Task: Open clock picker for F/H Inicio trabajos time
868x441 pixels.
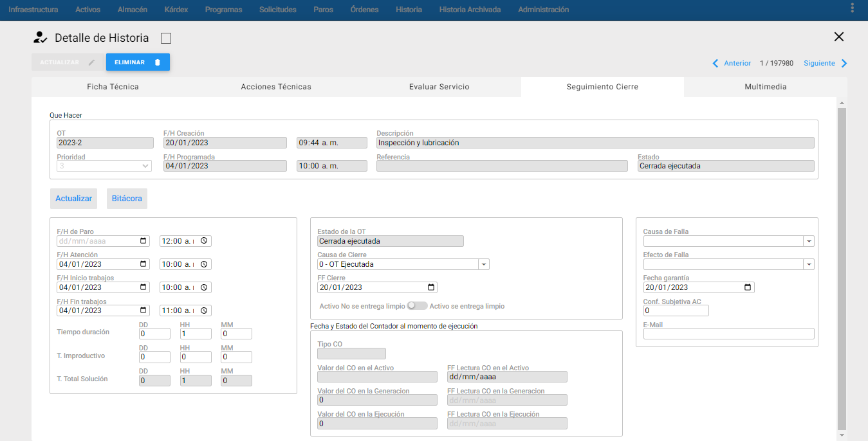Action: point(204,287)
